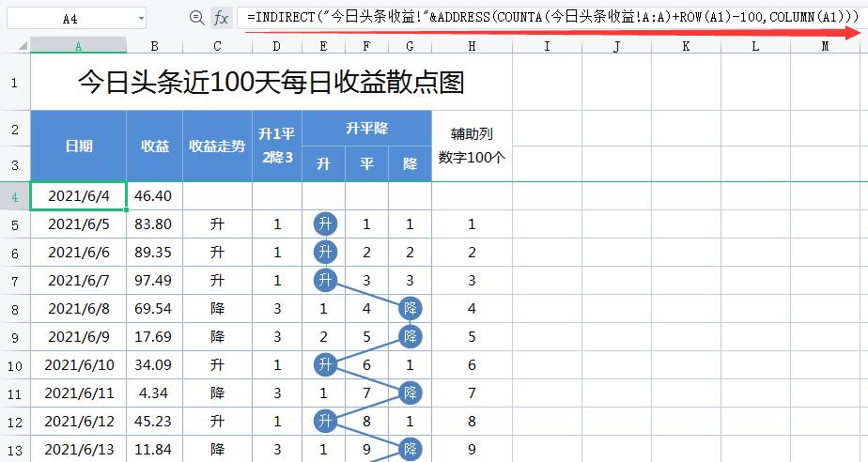Select cell with value 45.23
868x462 pixels.
tap(154, 422)
